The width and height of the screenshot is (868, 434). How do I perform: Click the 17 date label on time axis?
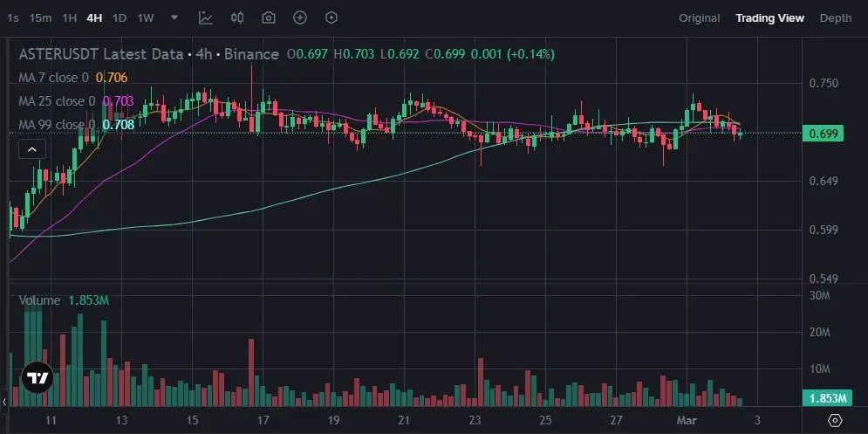(263, 419)
